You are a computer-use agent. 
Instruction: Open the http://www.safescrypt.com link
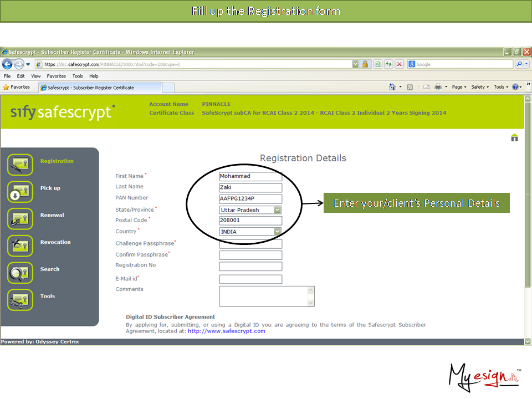[x=226, y=331]
